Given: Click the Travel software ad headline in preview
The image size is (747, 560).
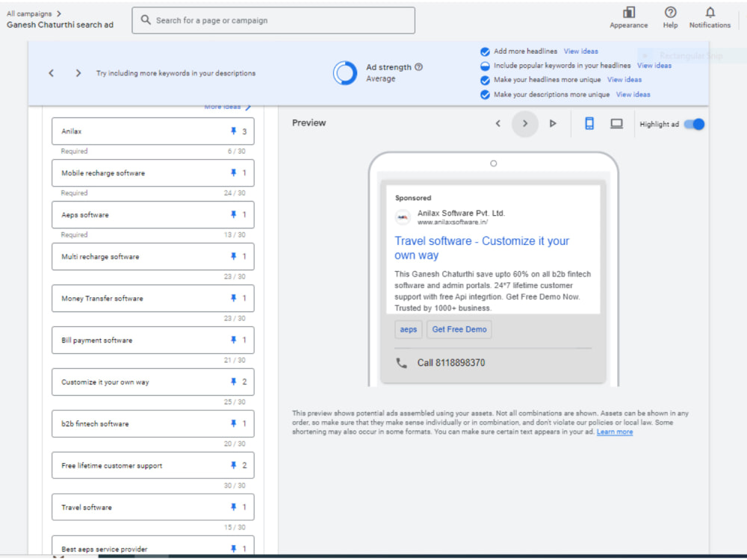Looking at the screenshot, I should pos(482,248).
